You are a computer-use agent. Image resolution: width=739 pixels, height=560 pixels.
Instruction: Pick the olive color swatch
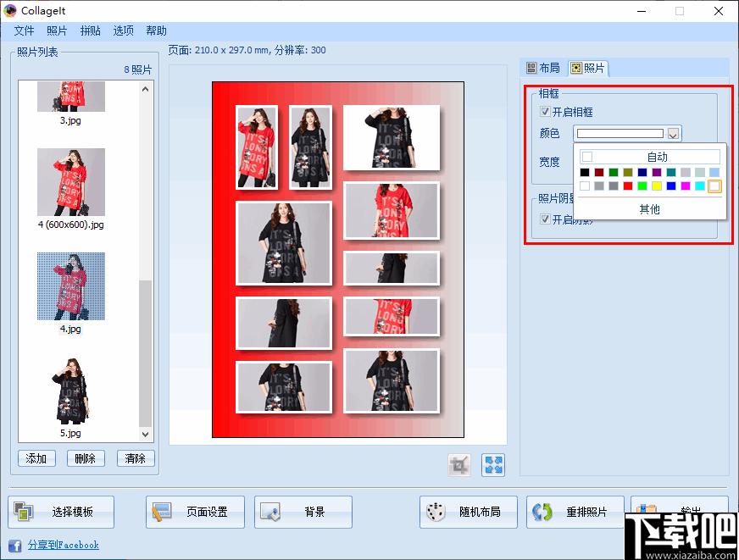(x=628, y=172)
